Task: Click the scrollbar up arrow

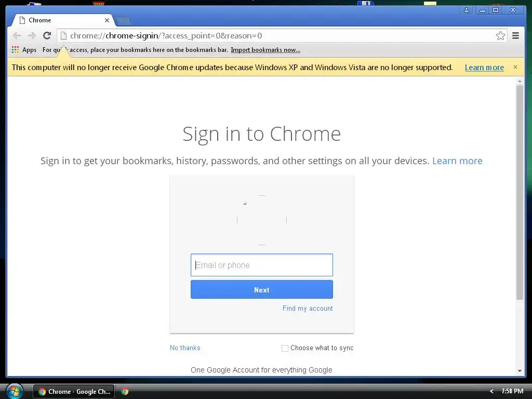Action: tap(520, 82)
